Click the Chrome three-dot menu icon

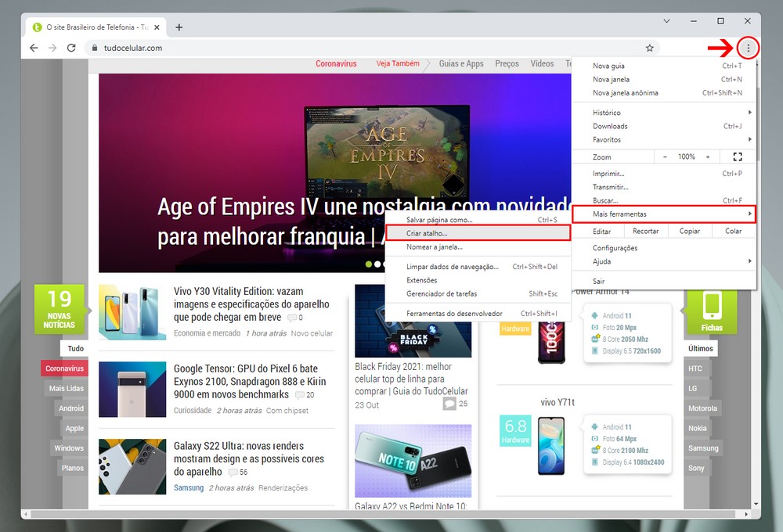tap(749, 49)
